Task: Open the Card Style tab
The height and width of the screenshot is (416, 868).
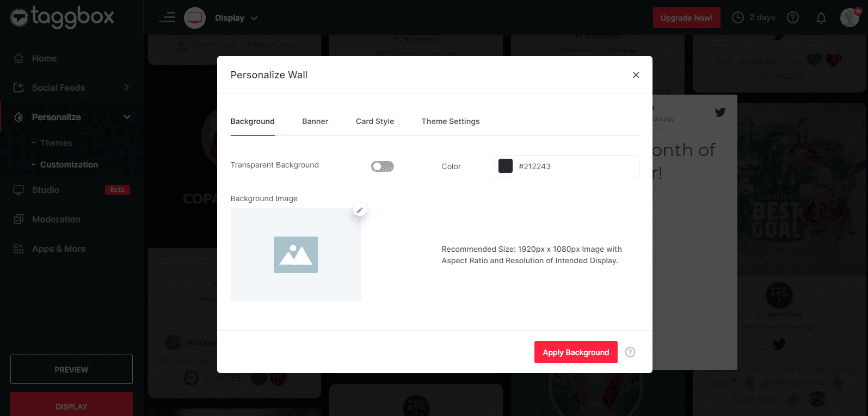Action: click(x=375, y=121)
